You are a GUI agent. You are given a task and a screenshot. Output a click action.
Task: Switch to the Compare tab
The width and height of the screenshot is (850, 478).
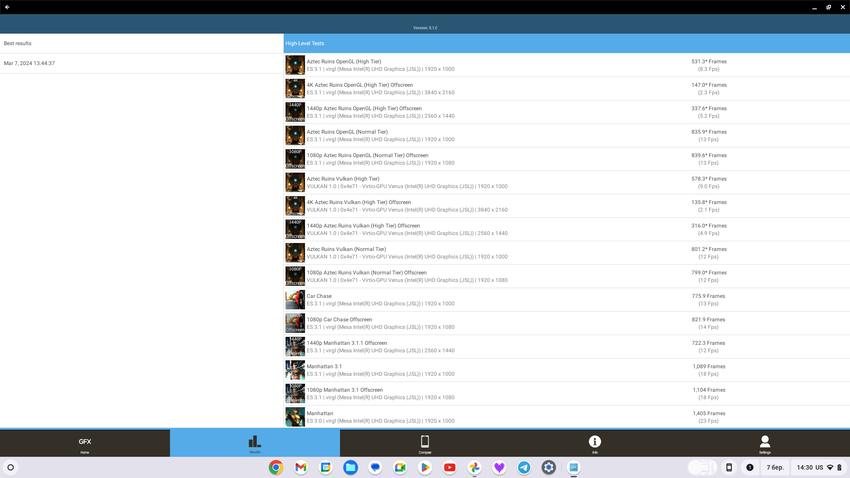point(425,443)
